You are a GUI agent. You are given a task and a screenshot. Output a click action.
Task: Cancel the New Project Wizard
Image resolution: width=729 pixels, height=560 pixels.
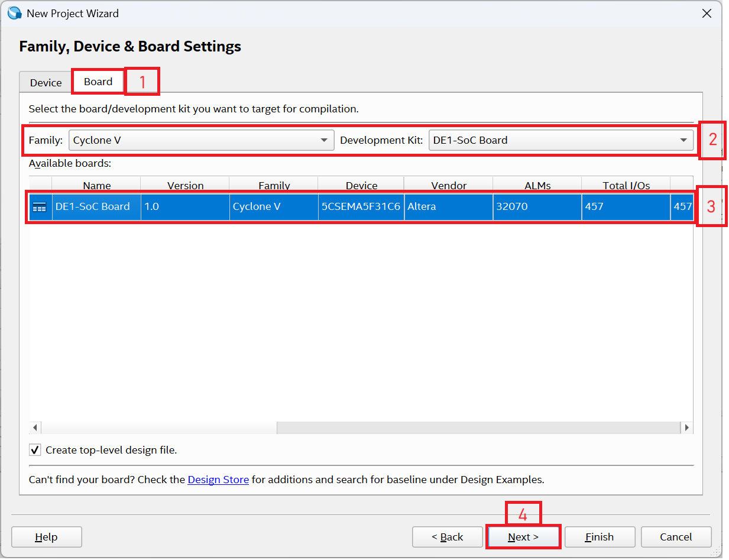676,537
